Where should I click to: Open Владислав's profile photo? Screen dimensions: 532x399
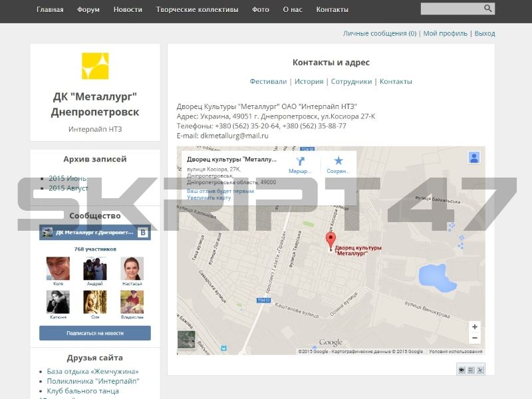[x=132, y=302]
